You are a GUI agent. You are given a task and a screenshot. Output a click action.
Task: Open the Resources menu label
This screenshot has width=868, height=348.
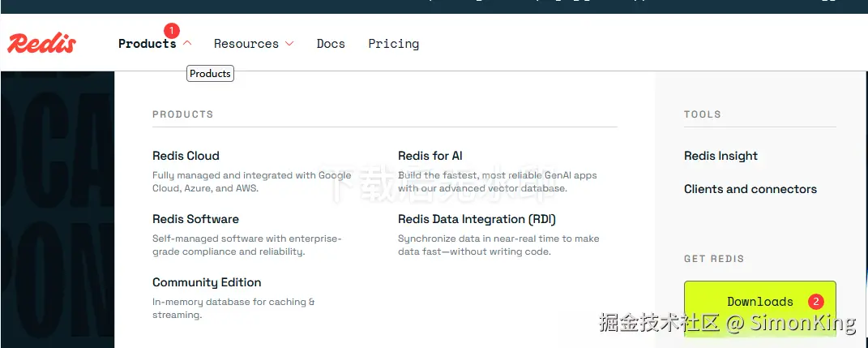246,44
